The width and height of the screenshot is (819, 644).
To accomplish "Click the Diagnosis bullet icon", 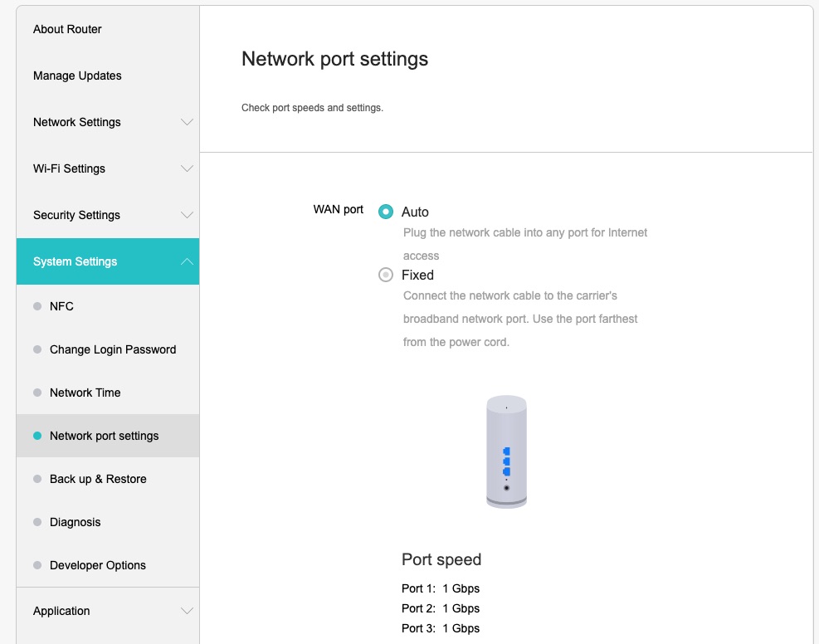I will (x=37, y=522).
